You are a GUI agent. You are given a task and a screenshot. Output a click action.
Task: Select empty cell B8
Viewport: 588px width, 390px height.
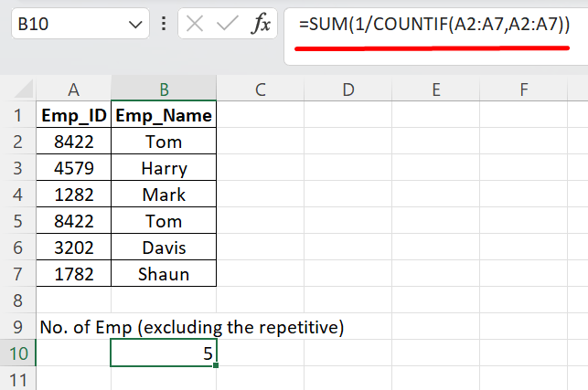click(164, 300)
